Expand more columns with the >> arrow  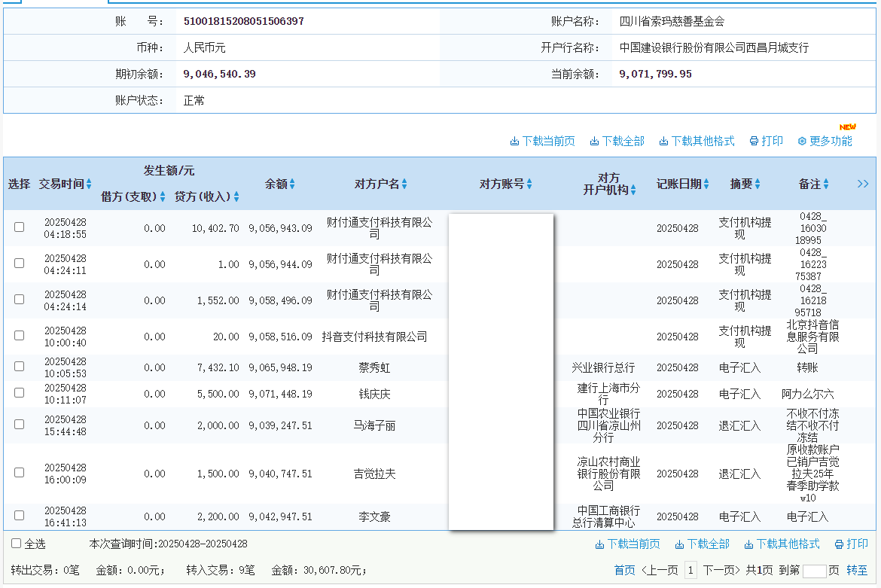tap(863, 184)
